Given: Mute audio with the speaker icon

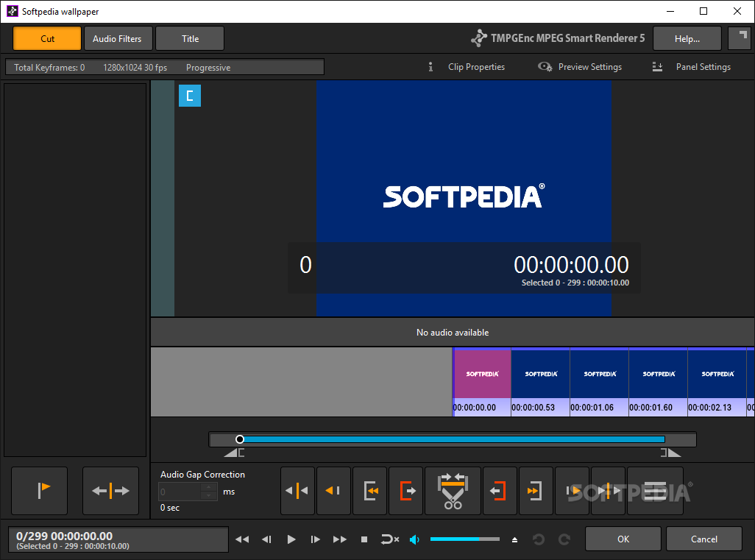Looking at the screenshot, I should pyautogui.click(x=414, y=539).
